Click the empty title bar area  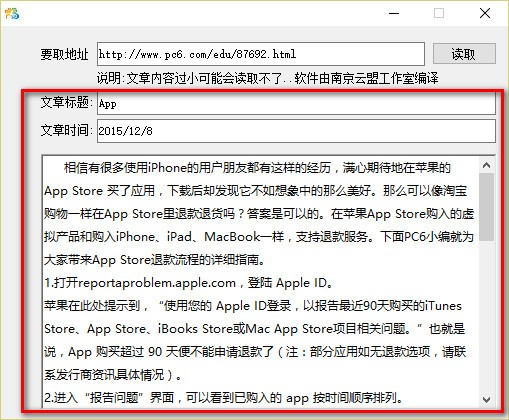pos(200,13)
